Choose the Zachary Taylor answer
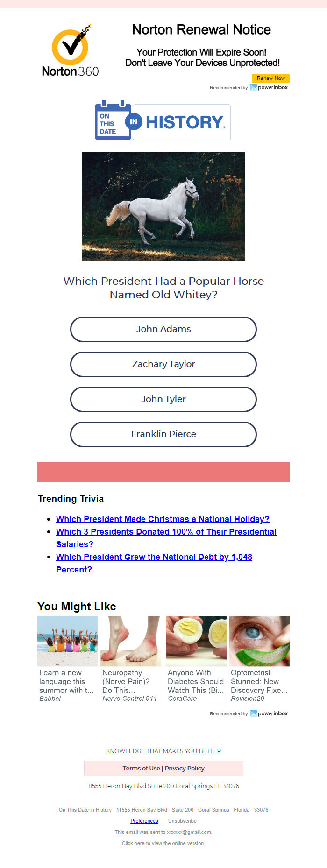The height and width of the screenshot is (868, 327). pos(163,364)
